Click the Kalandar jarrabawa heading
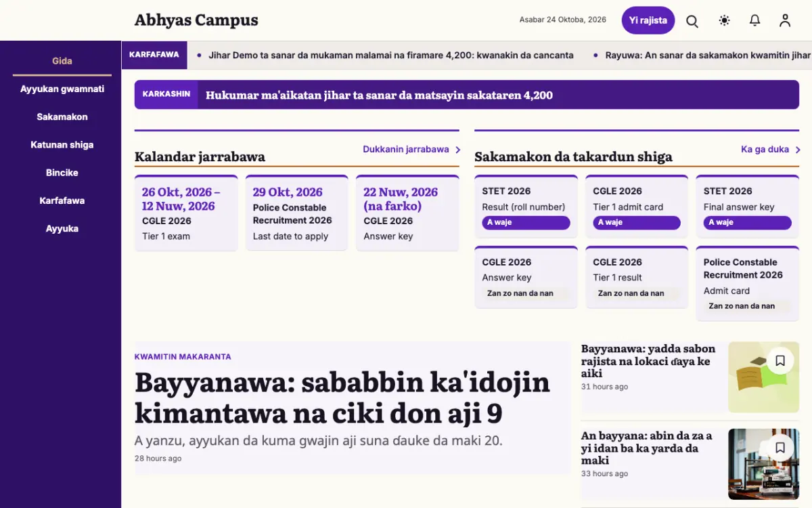The height and width of the screenshot is (508, 812). tap(200, 157)
